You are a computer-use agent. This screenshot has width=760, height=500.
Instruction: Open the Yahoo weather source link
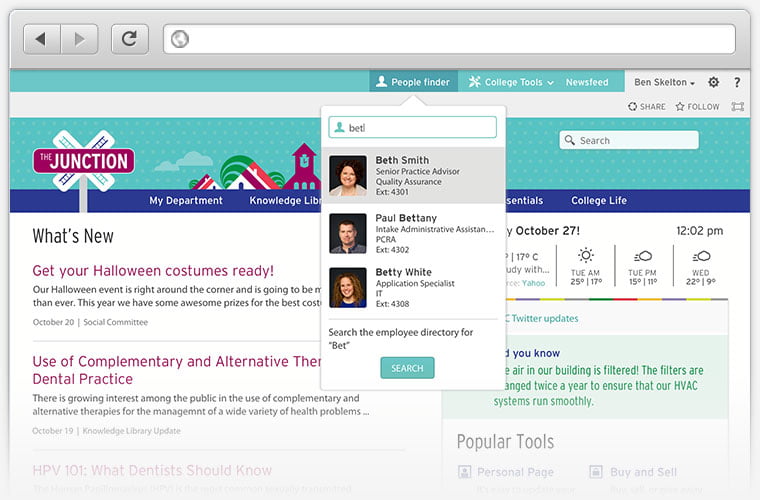pyautogui.click(x=533, y=283)
